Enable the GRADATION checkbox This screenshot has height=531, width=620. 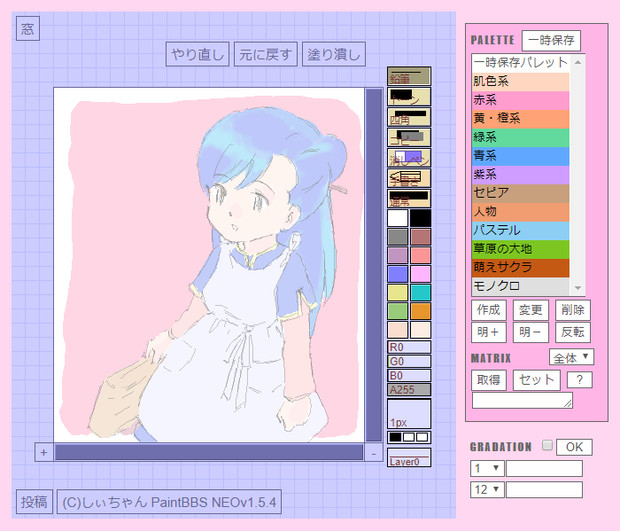click(546, 446)
